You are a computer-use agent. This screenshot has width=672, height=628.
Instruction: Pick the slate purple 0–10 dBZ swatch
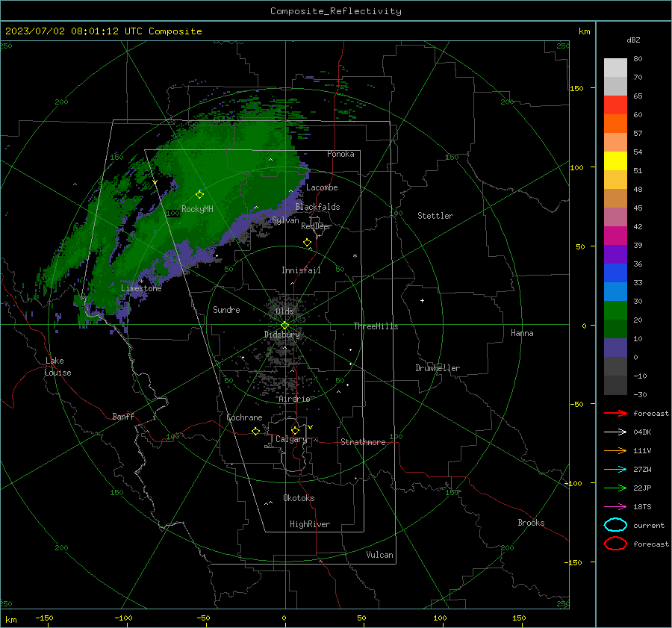click(x=615, y=348)
